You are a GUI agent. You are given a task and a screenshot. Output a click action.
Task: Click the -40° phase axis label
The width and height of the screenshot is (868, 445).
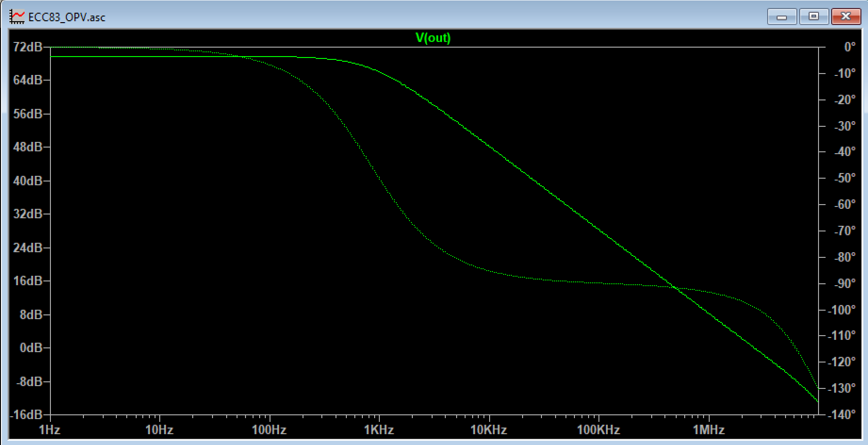pos(844,152)
